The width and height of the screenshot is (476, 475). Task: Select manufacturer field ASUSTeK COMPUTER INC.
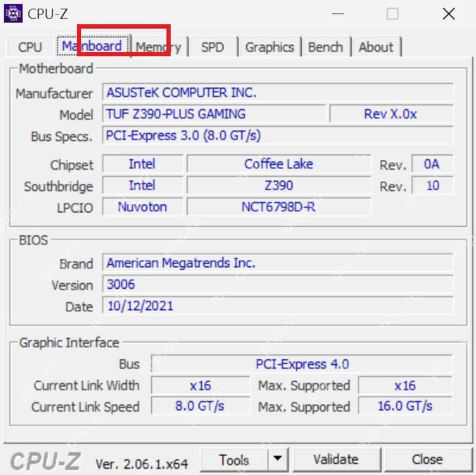(x=277, y=92)
